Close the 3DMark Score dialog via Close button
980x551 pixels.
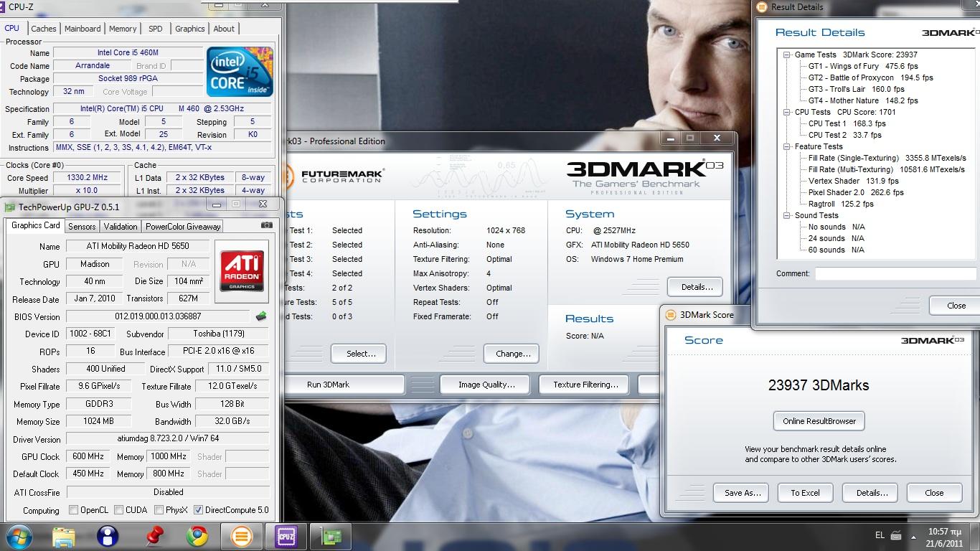tap(934, 493)
